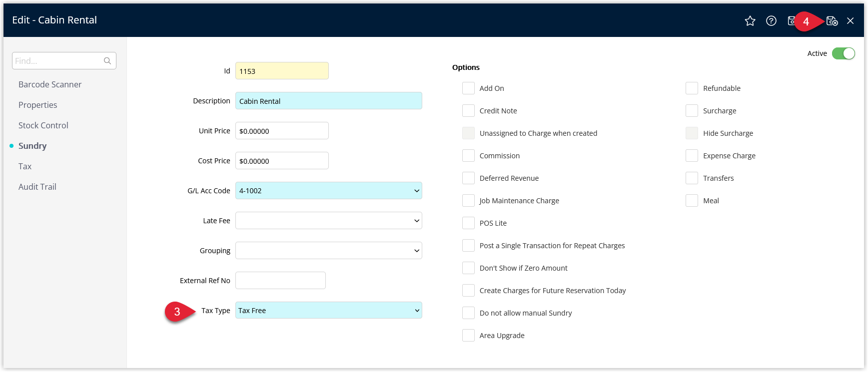
Task: Click the Description field Cabin Rental
Action: (x=329, y=101)
